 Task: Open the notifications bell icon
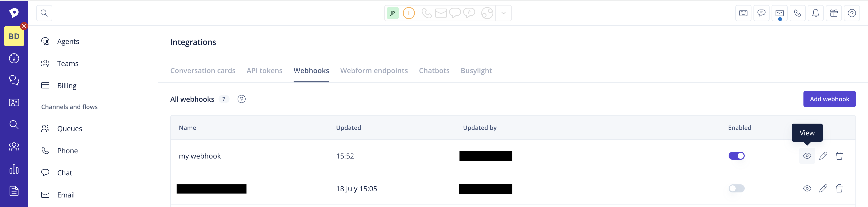pyautogui.click(x=816, y=13)
